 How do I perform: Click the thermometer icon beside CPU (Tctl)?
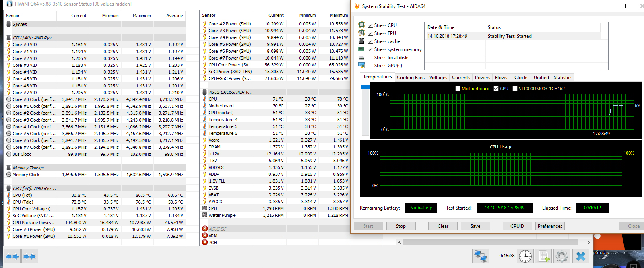(x=9, y=195)
